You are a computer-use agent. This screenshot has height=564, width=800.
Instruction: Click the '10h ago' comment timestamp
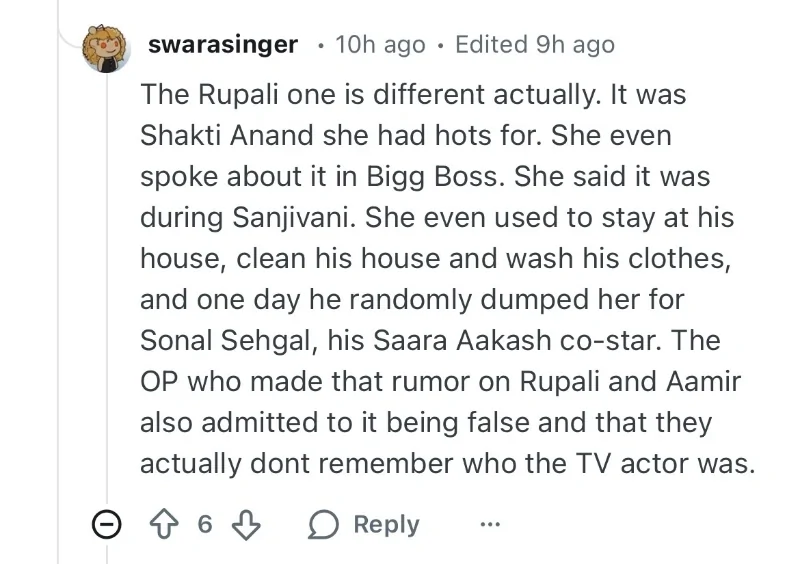tap(380, 45)
